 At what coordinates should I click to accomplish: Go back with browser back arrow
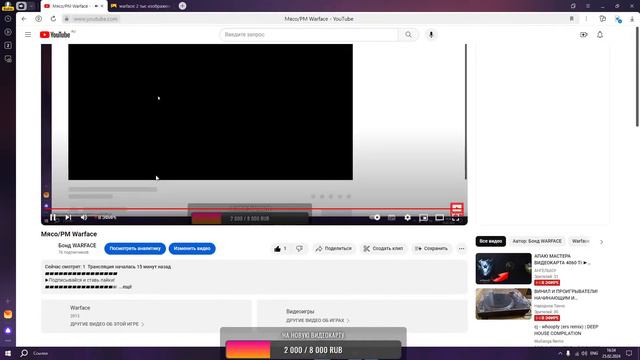24,19
